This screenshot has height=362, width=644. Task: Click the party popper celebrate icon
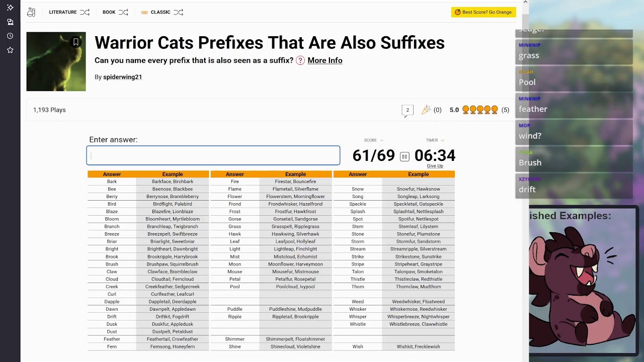click(426, 110)
